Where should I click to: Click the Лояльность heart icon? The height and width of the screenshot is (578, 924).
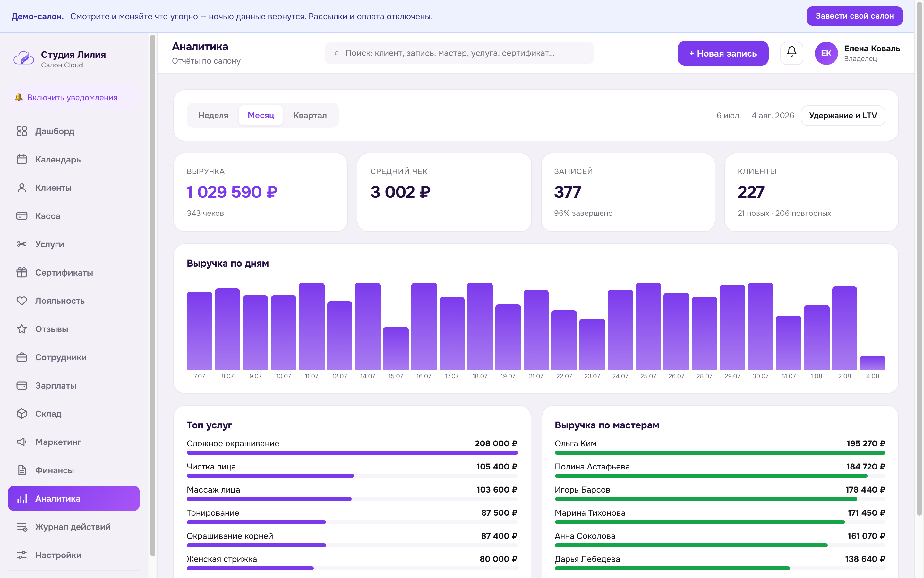(22, 301)
